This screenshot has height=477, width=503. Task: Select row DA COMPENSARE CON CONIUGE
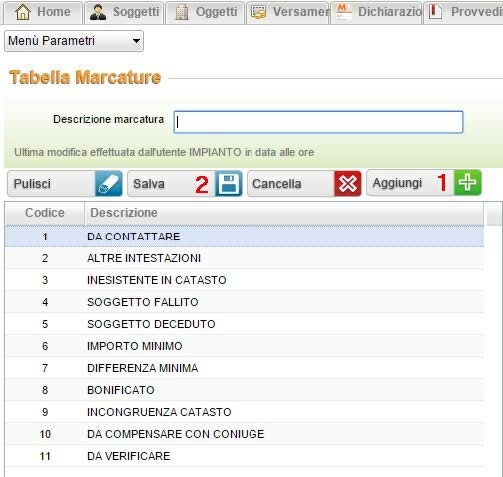click(245, 434)
